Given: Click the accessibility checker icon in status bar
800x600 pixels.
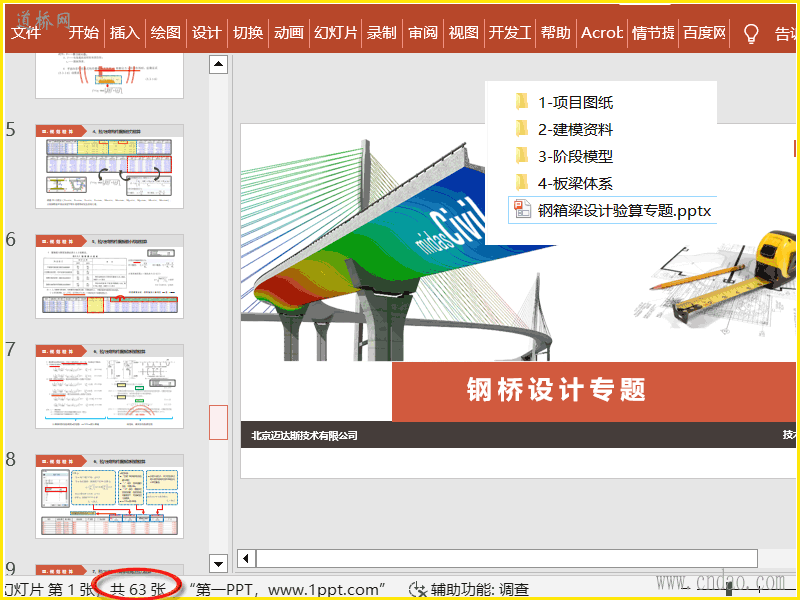Looking at the screenshot, I should pos(418,589).
